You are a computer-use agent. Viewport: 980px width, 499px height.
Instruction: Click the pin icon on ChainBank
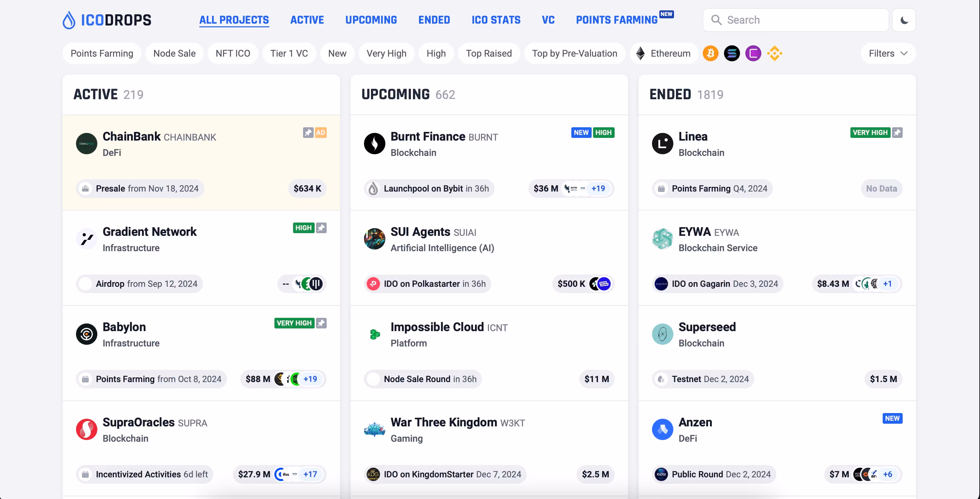(308, 132)
